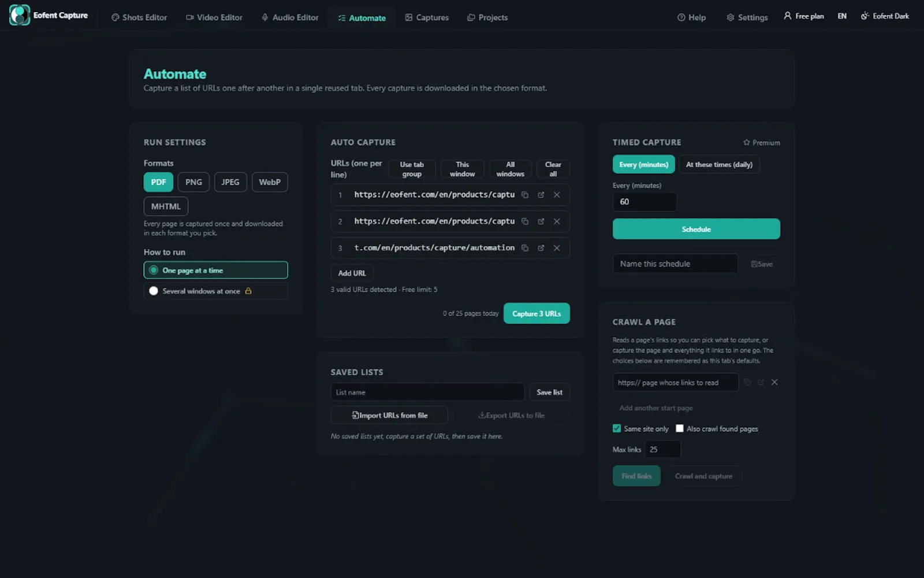This screenshot has width=924, height=578.
Task: Remove the URL in row 2
Action: pos(557,221)
